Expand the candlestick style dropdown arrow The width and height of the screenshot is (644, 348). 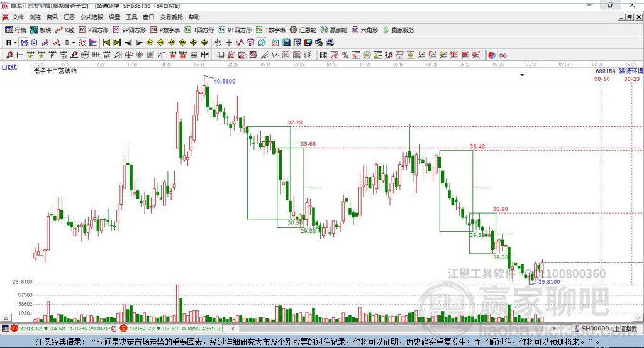[x=74, y=43]
